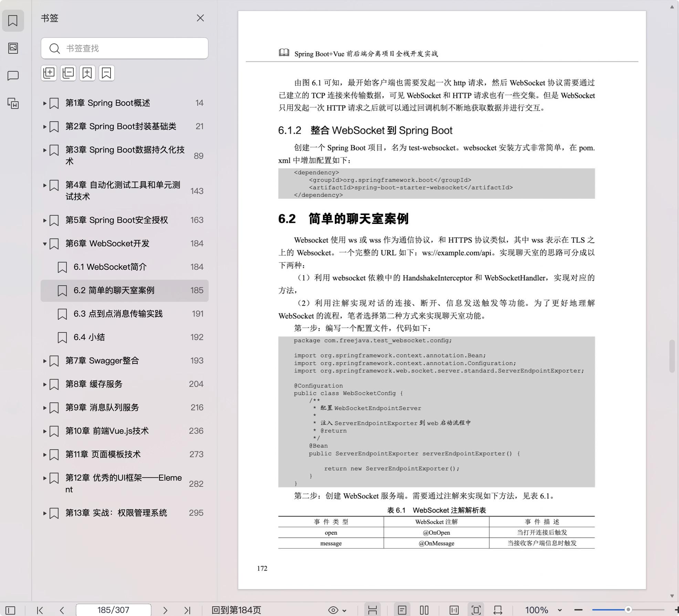Image resolution: width=679 pixels, height=616 pixels.
Task: Click scrollbar down arrow
Action: tap(672, 596)
